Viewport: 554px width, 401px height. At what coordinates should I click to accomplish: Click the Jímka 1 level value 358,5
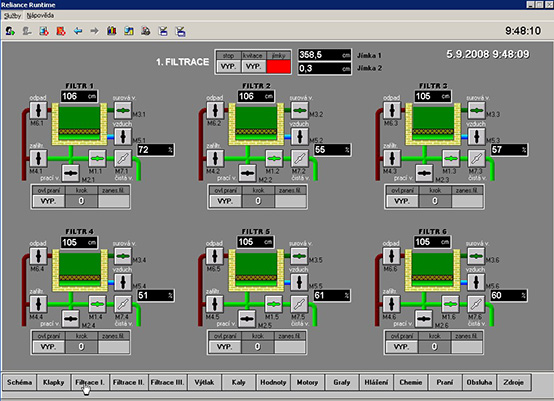pyautogui.click(x=325, y=55)
